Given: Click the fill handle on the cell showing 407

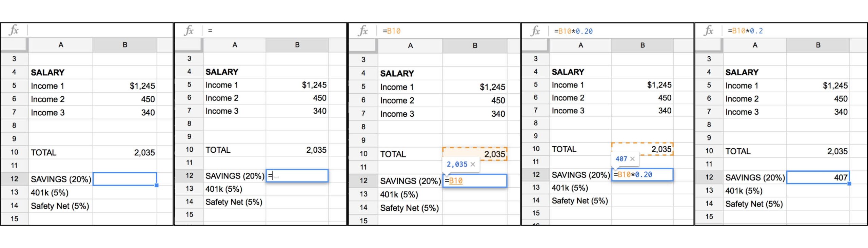Looking at the screenshot, I should click(x=849, y=184).
